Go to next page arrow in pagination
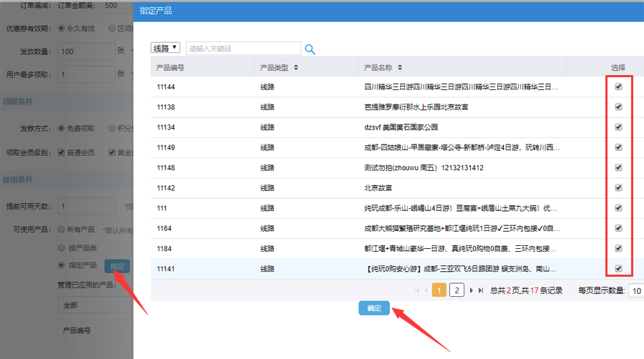This screenshot has height=359, width=644. [x=471, y=290]
